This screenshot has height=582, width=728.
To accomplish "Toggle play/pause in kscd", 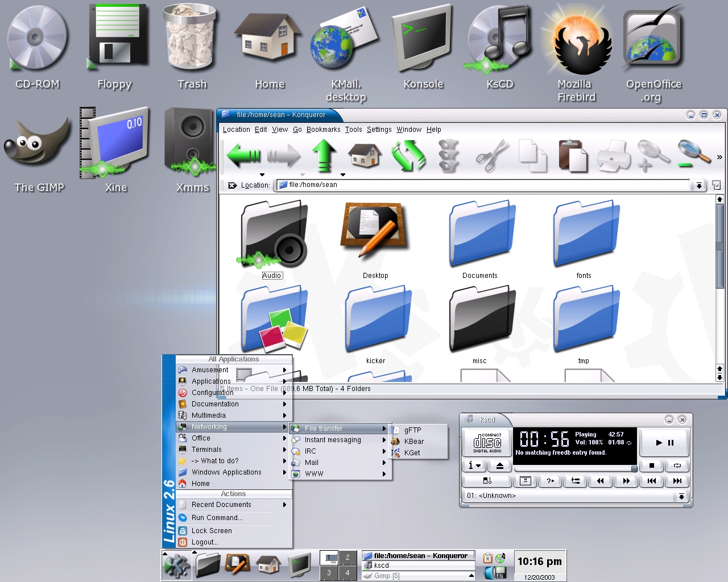I will click(x=664, y=442).
